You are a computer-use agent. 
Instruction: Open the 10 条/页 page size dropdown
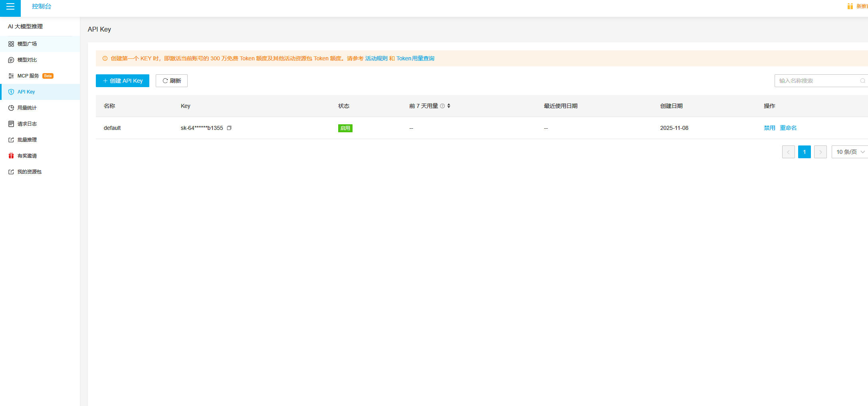point(850,152)
